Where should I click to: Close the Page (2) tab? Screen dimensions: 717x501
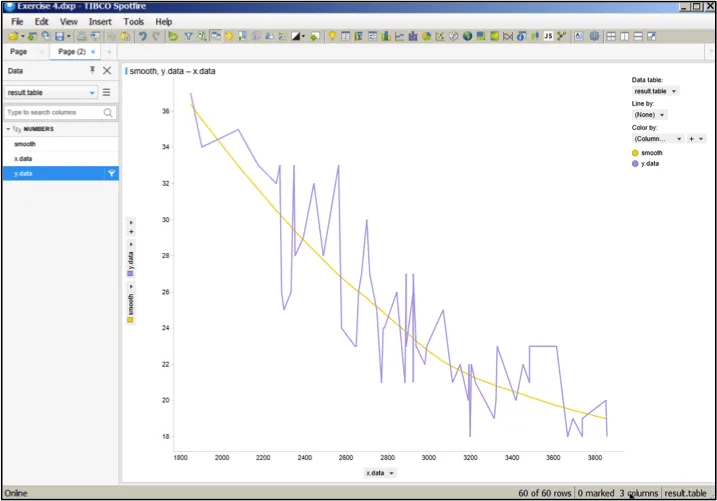tap(93, 52)
